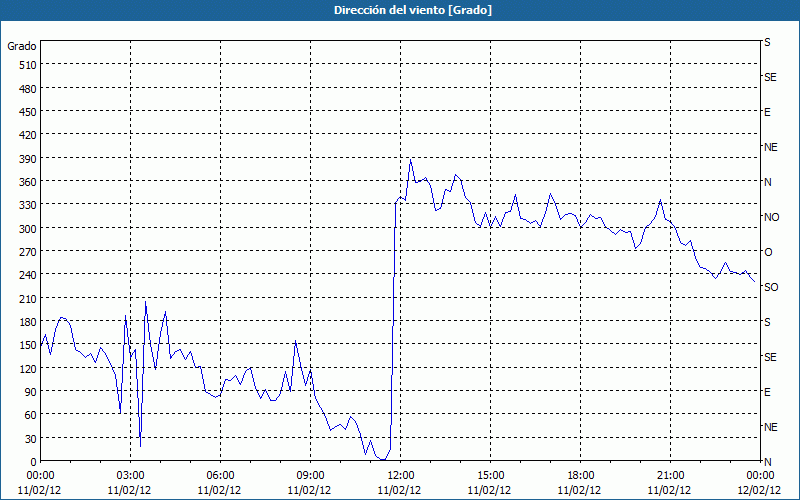Viewport: 800px width, 500px height.
Task: Select the 240 y-axis value
Action: (29, 276)
